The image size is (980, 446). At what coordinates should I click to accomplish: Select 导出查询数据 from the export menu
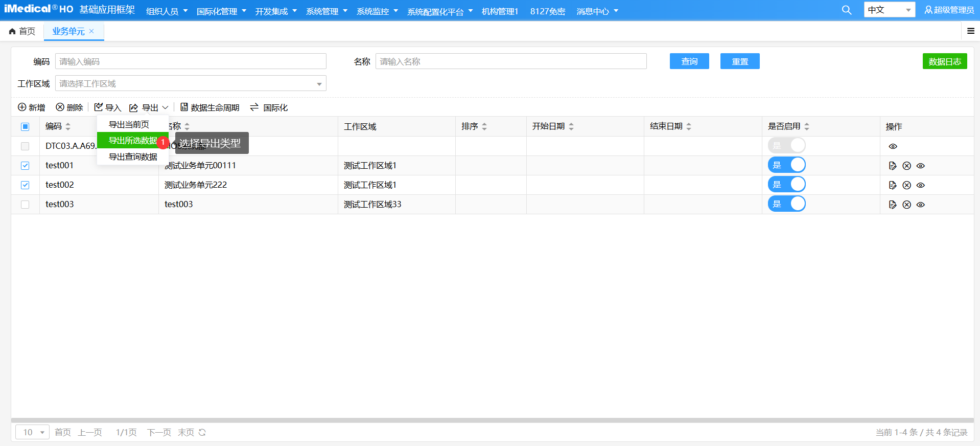pyautogui.click(x=133, y=157)
